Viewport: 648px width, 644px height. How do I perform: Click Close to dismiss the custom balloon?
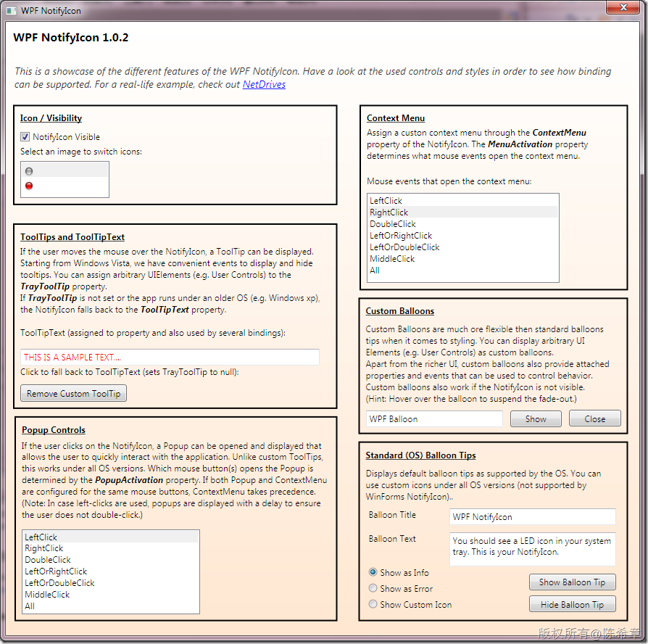point(594,419)
